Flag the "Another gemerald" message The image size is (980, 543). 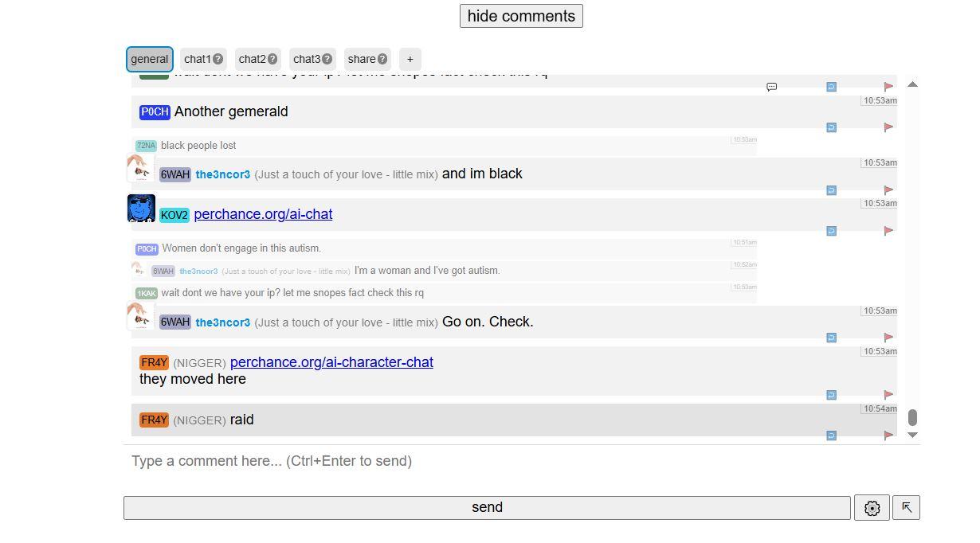pos(888,127)
